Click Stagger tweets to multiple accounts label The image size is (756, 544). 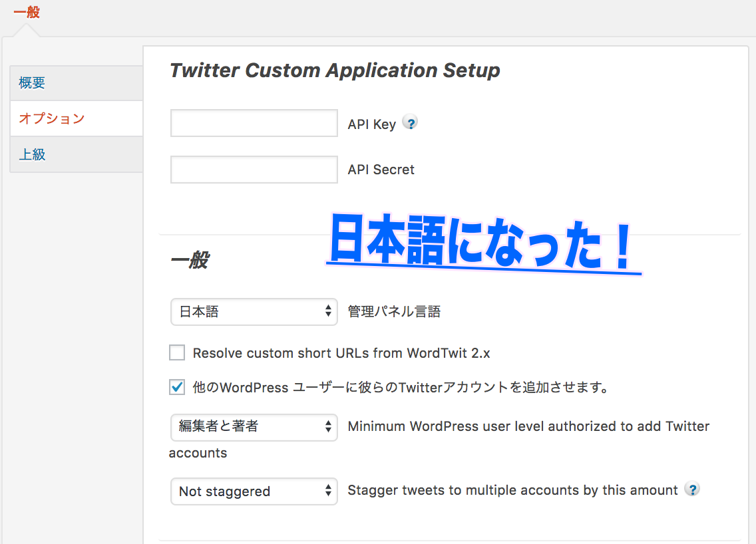[512, 490]
